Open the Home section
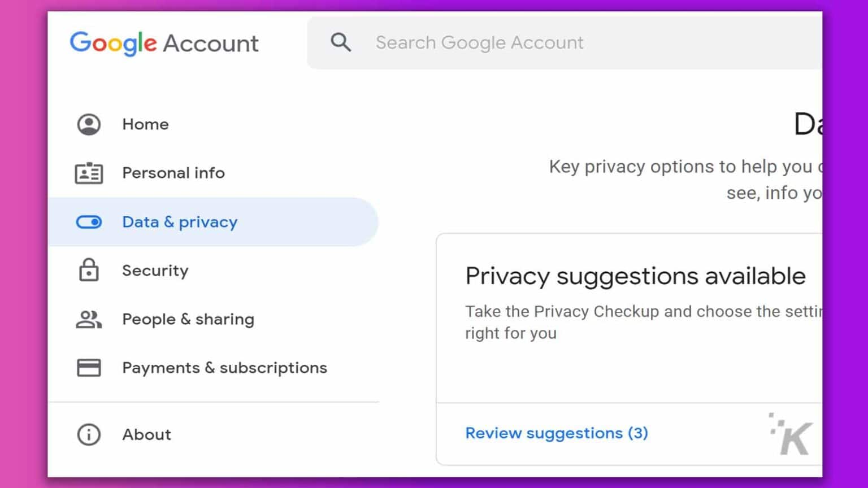The height and width of the screenshot is (488, 868). [x=145, y=124]
